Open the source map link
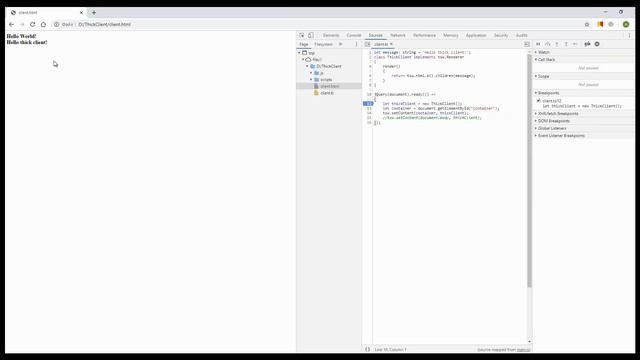 pyautogui.click(x=523, y=350)
